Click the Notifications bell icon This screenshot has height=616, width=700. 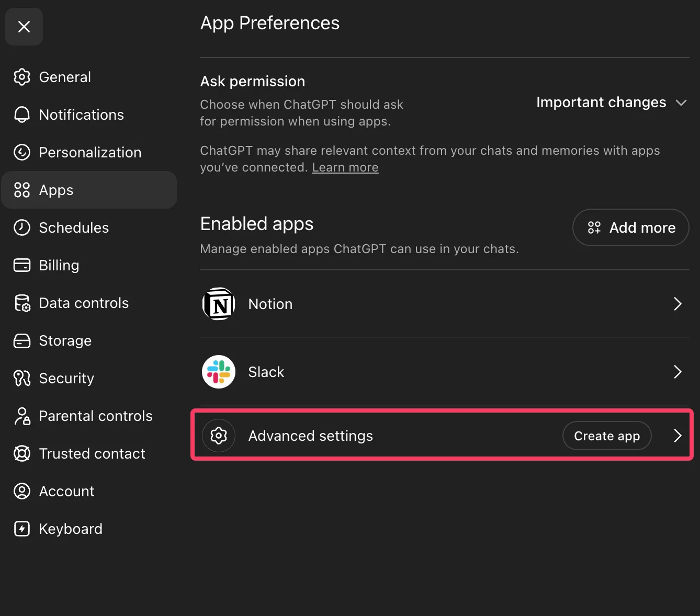[x=22, y=115]
